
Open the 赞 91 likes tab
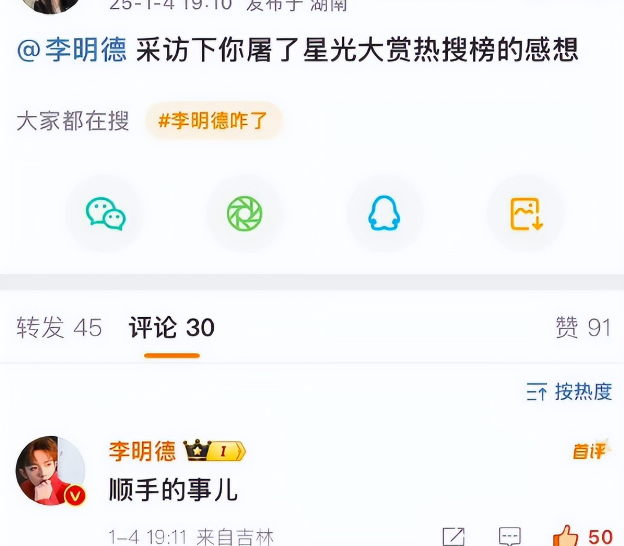coord(583,328)
